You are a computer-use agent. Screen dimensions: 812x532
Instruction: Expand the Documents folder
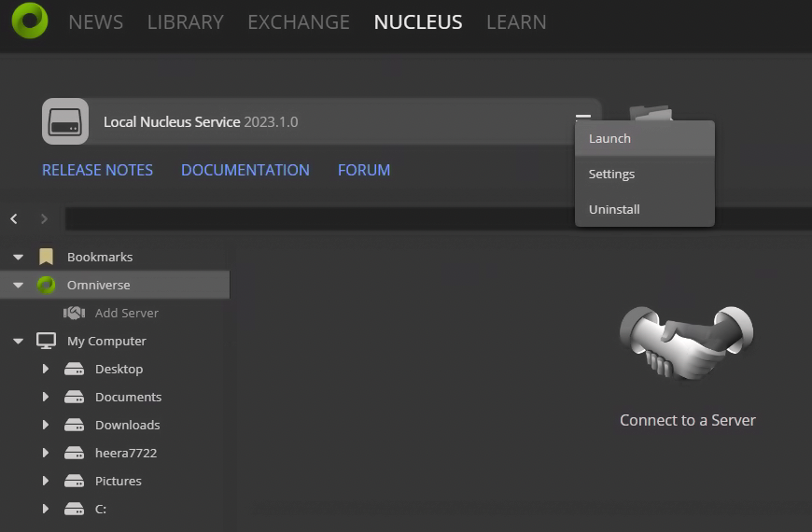pyautogui.click(x=46, y=397)
